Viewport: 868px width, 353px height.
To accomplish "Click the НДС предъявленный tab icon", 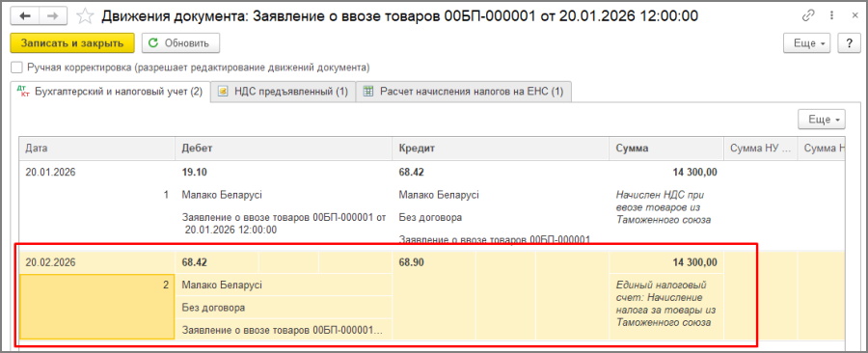I will pyautogui.click(x=223, y=92).
